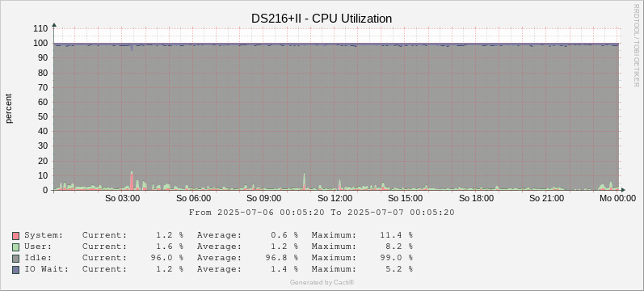Click the 50 y-axis tick label

coord(44,116)
